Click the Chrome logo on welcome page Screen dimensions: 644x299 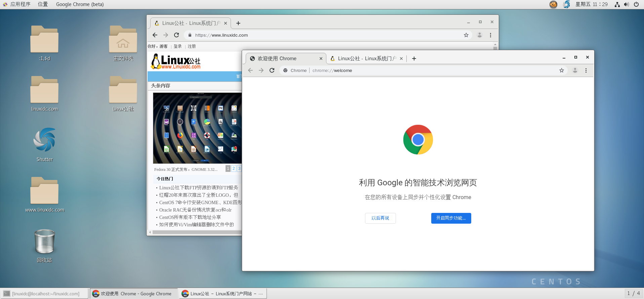[418, 140]
